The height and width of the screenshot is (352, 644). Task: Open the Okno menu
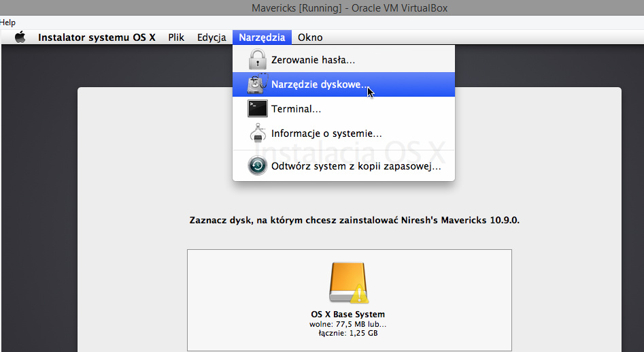[x=310, y=37]
